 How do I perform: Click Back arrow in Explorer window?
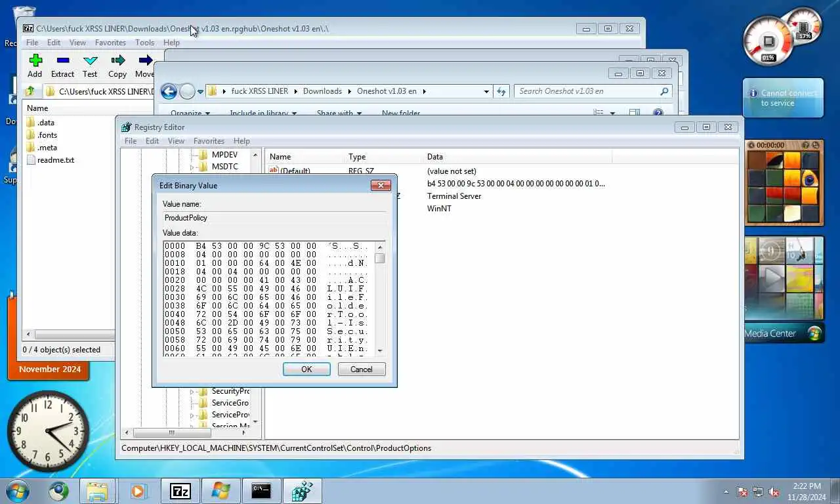pyautogui.click(x=169, y=91)
